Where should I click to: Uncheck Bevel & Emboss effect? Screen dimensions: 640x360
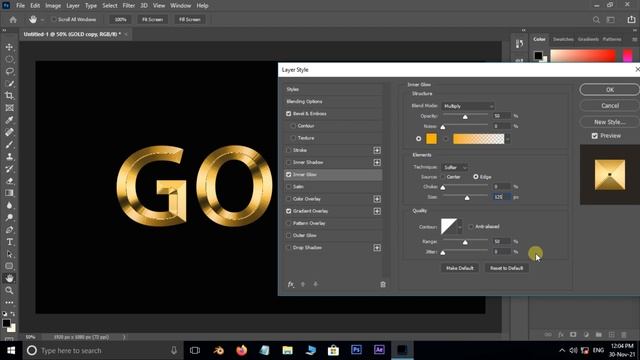point(289,113)
